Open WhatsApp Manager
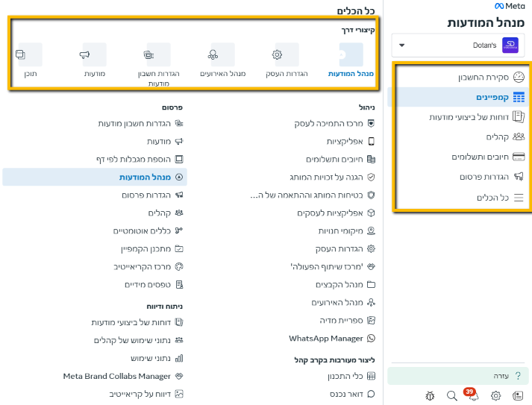Viewport: 532px width, 405px height. (332, 339)
